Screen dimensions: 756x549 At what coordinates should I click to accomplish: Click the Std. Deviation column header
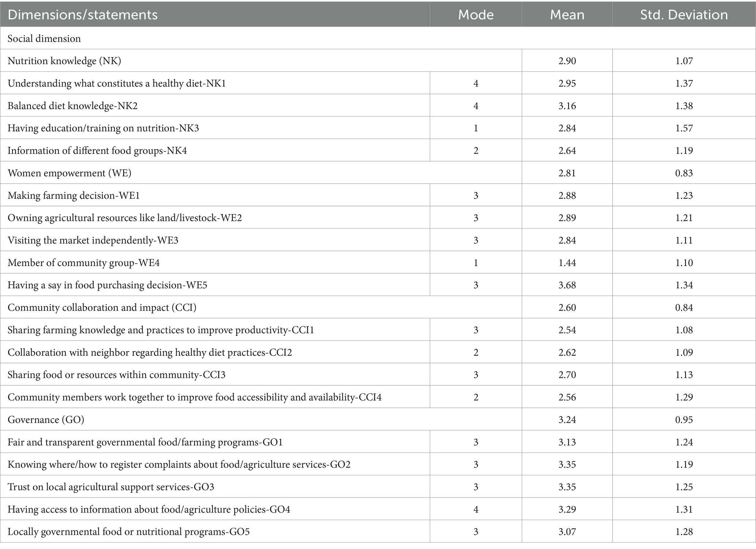click(684, 15)
